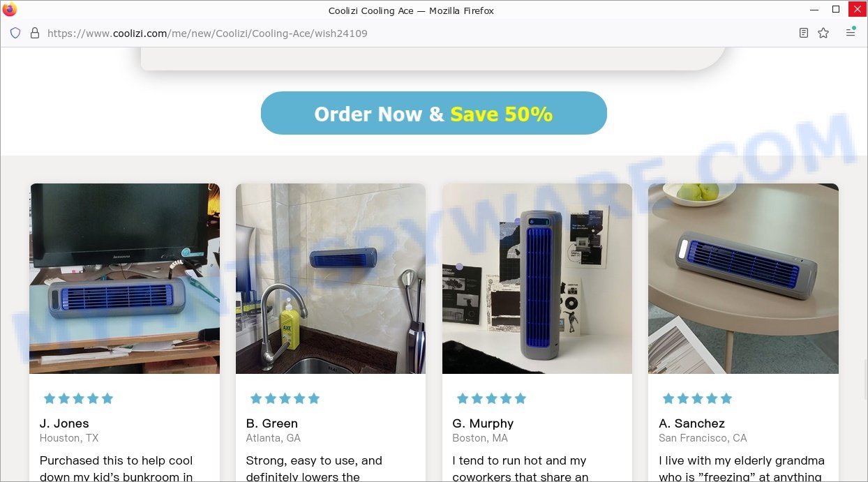
Task: Click the Order Now & Save 50% button
Action: [x=434, y=113]
